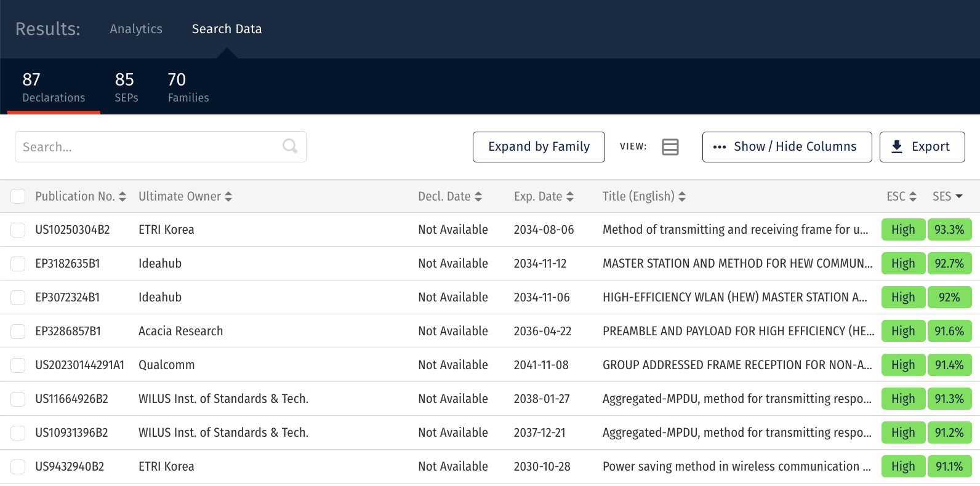980x486 pixels.
Task: Click expiry date 2041-11-08
Action: pyautogui.click(x=541, y=365)
